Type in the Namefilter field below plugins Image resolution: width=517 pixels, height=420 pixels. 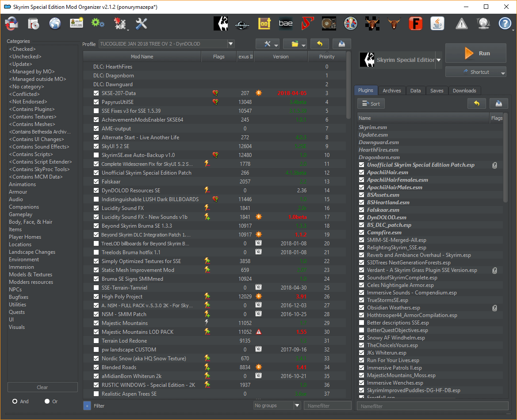433,405
